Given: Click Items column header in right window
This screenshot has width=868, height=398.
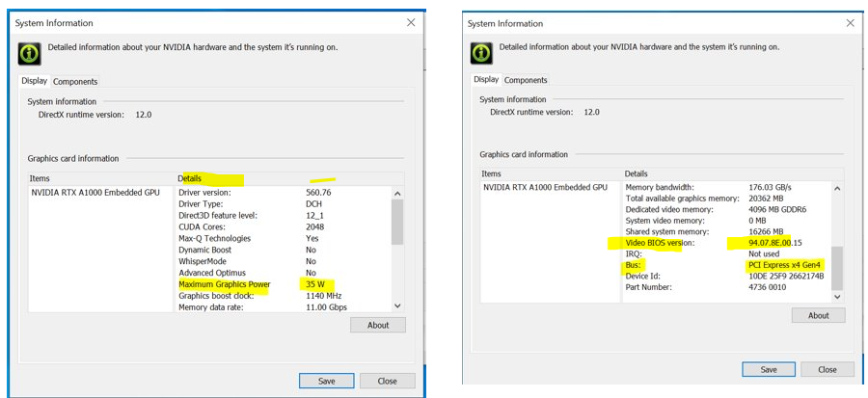Looking at the screenshot, I should pos(552,173).
